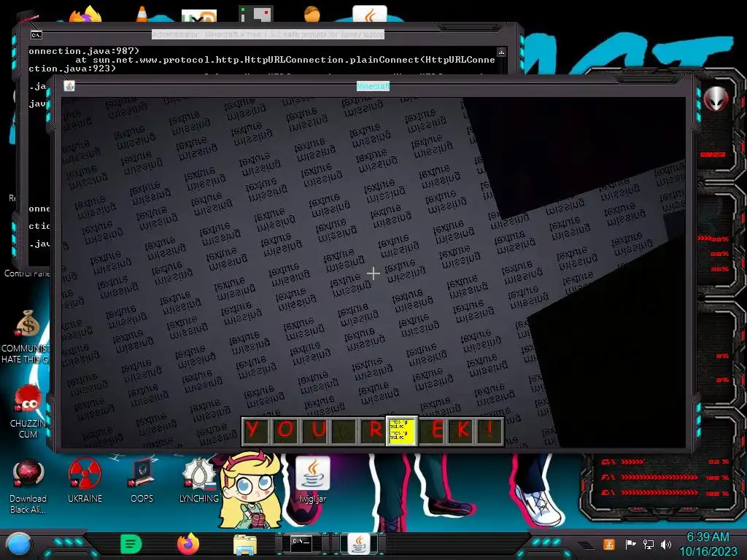This screenshot has height=560, width=747.
Task: Click the highlighted yellow missing-texture hotbar slot
Action: click(x=401, y=431)
